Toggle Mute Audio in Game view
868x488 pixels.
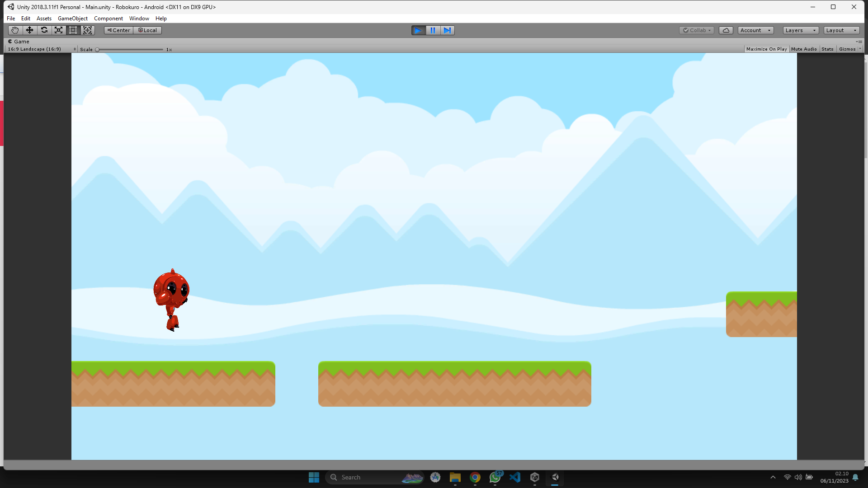tap(804, 49)
